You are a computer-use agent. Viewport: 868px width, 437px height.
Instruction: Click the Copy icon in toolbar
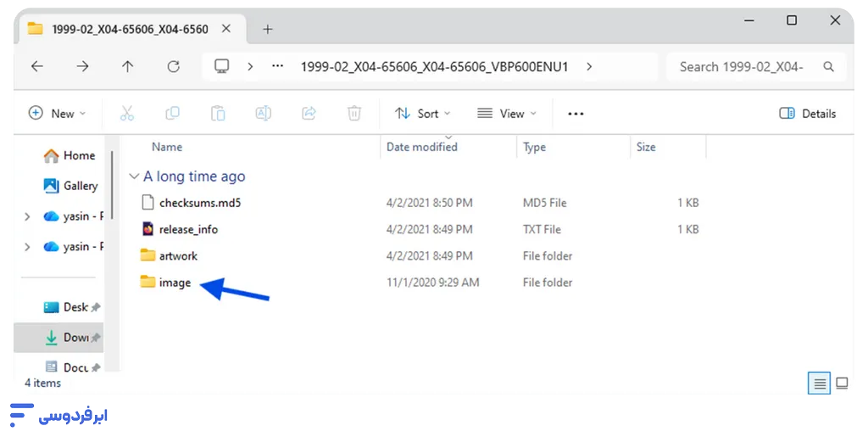pos(173,113)
